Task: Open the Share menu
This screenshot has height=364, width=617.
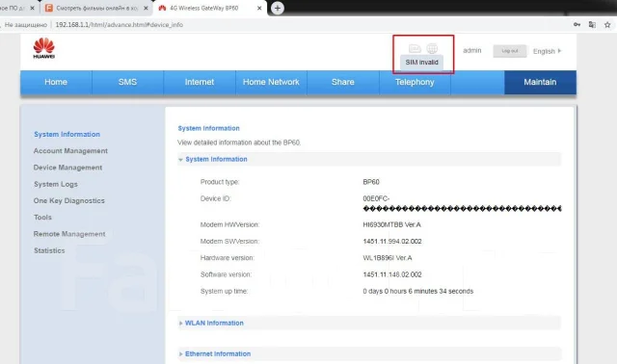Action: click(343, 82)
